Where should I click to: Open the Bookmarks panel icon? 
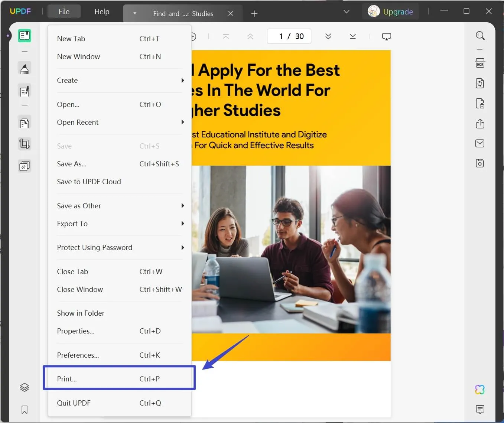click(x=25, y=410)
